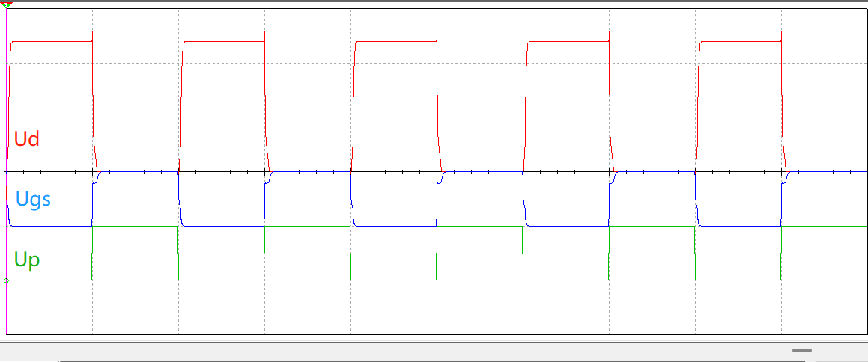Click the first Ugs low-level flat segment

51,225
